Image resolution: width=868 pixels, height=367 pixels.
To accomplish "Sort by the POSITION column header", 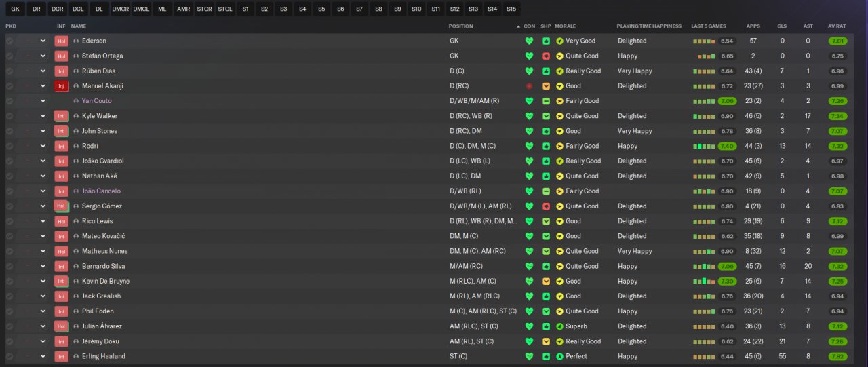I will 461,26.
